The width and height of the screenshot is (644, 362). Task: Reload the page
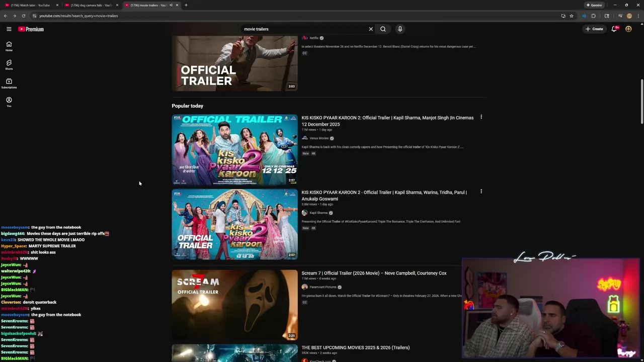23,16
